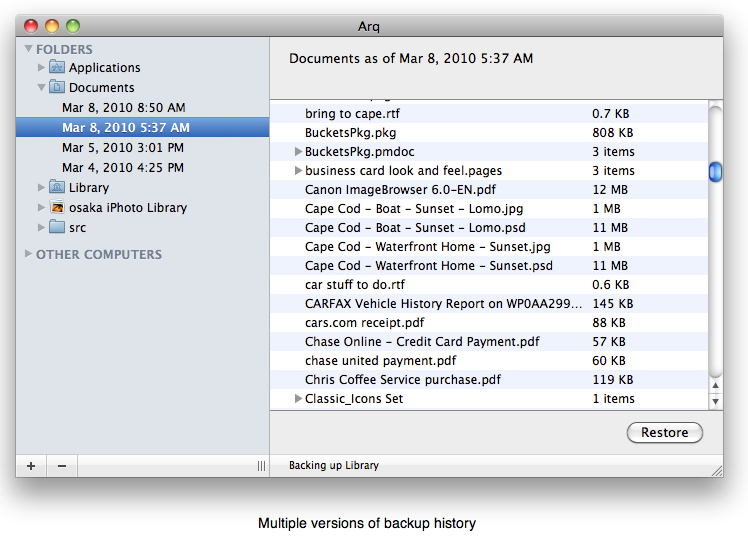Click the 119 KB size value

click(613, 380)
